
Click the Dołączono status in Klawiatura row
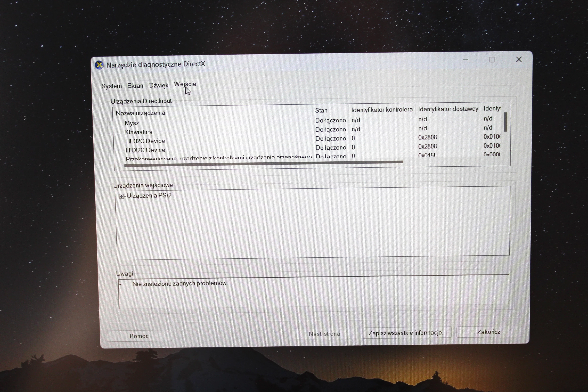coord(331,129)
